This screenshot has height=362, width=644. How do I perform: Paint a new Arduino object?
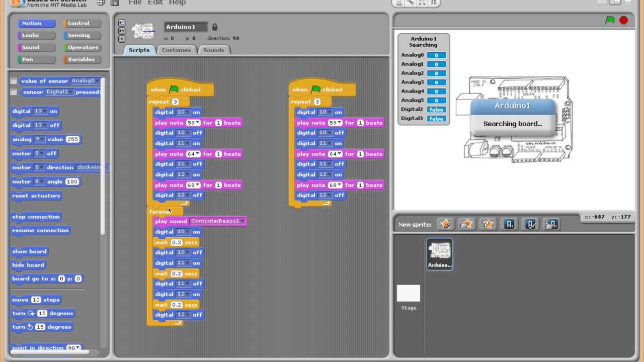(x=530, y=224)
